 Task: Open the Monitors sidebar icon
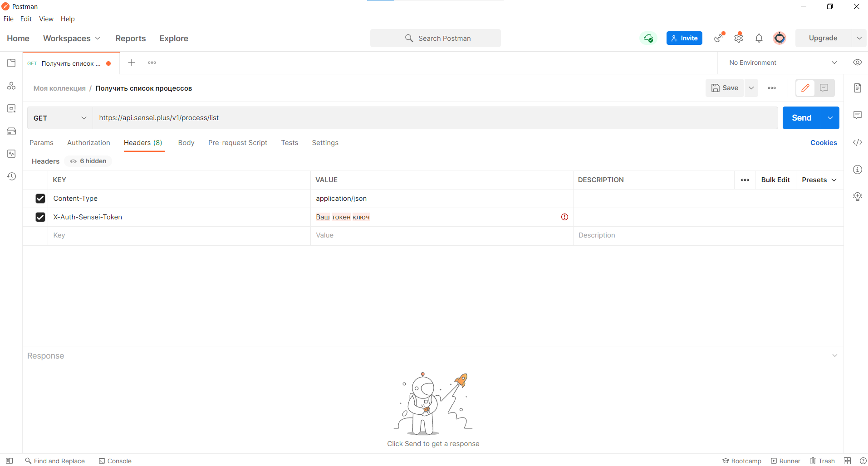(x=11, y=154)
